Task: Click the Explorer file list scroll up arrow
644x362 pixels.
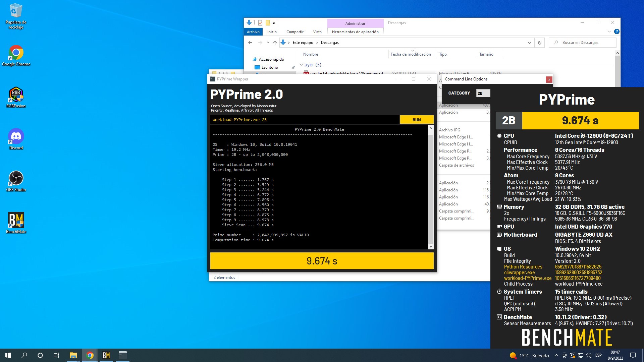Action: point(618,53)
